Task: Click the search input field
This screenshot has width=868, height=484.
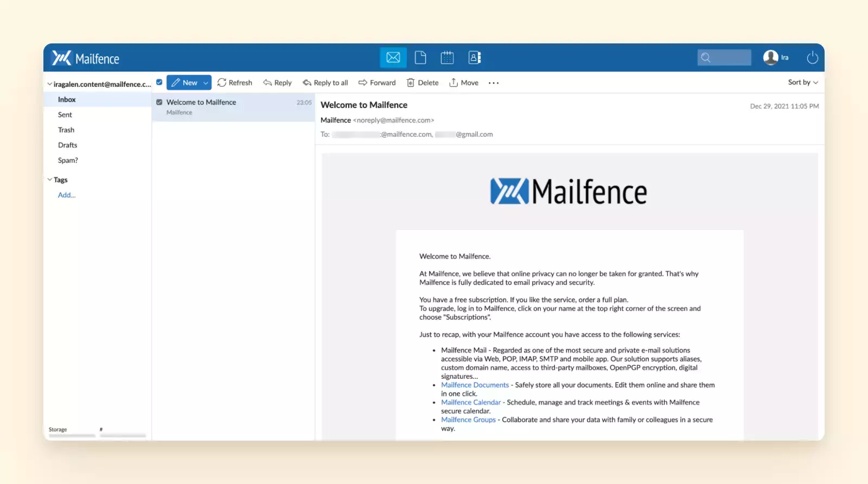Action: coord(730,58)
